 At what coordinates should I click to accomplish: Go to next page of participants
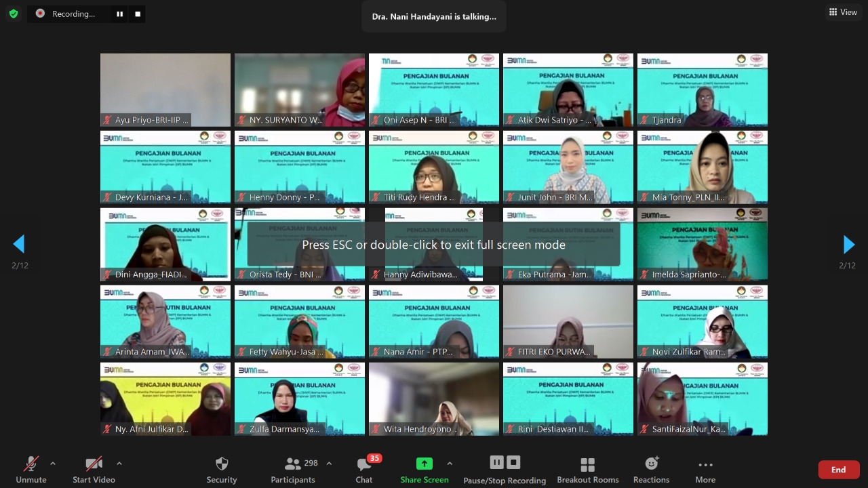click(848, 244)
